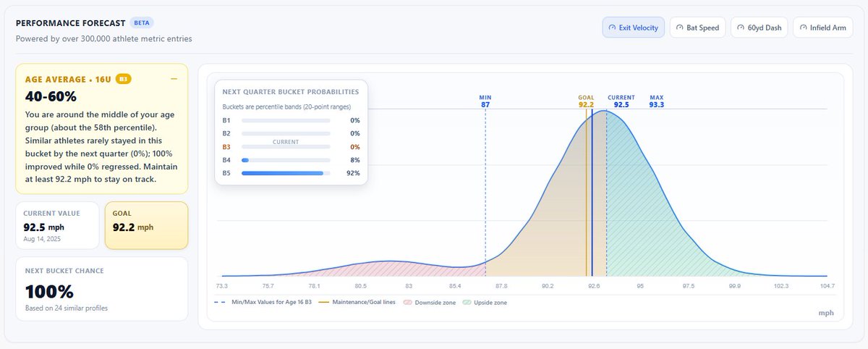Click the B5 probability bar
The image size is (868, 349).
286,173
